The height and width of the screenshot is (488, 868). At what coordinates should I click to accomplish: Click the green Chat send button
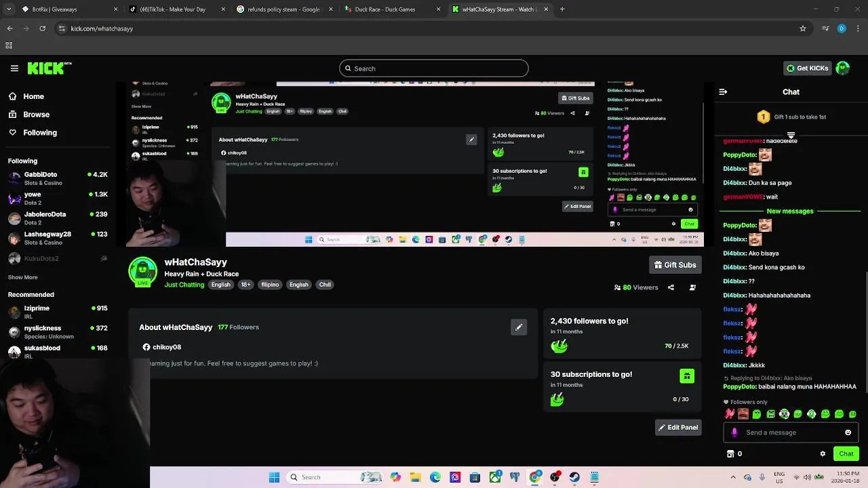pos(846,453)
